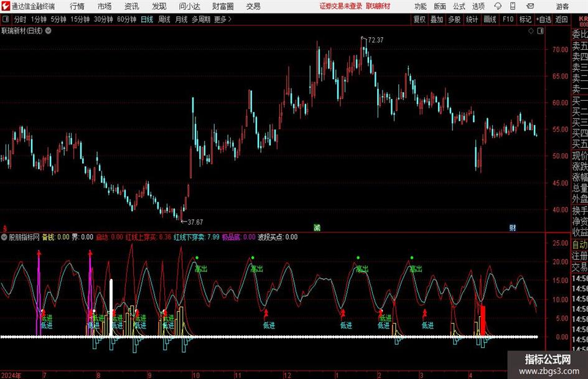Image resolution: width=588 pixels, height=379 pixels.
Task: Click the 多股 multi-stock button
Action: [454, 19]
